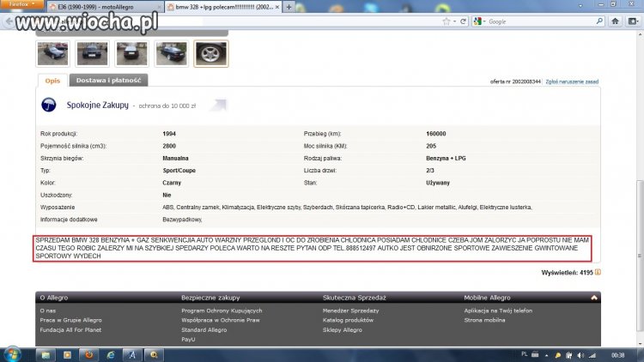The width and height of the screenshot is (644, 362).
Task: Show hidden tray icons arrow
Action: pyautogui.click(x=547, y=355)
